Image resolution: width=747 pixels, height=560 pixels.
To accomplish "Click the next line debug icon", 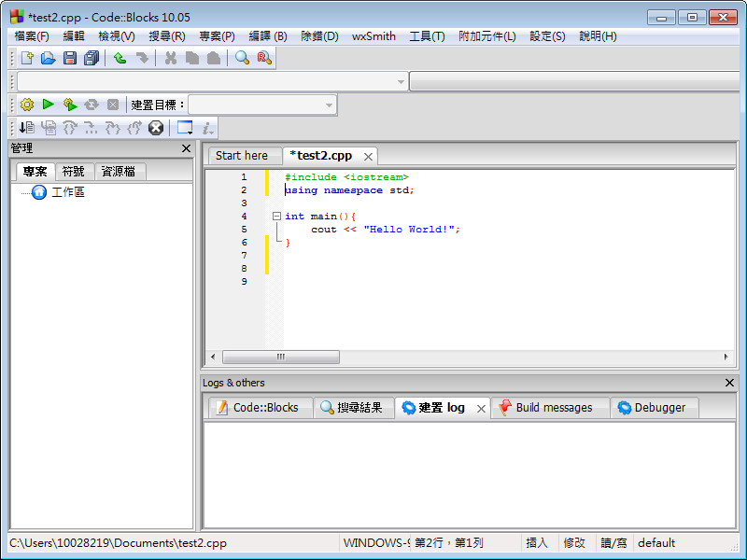I will click(70, 128).
